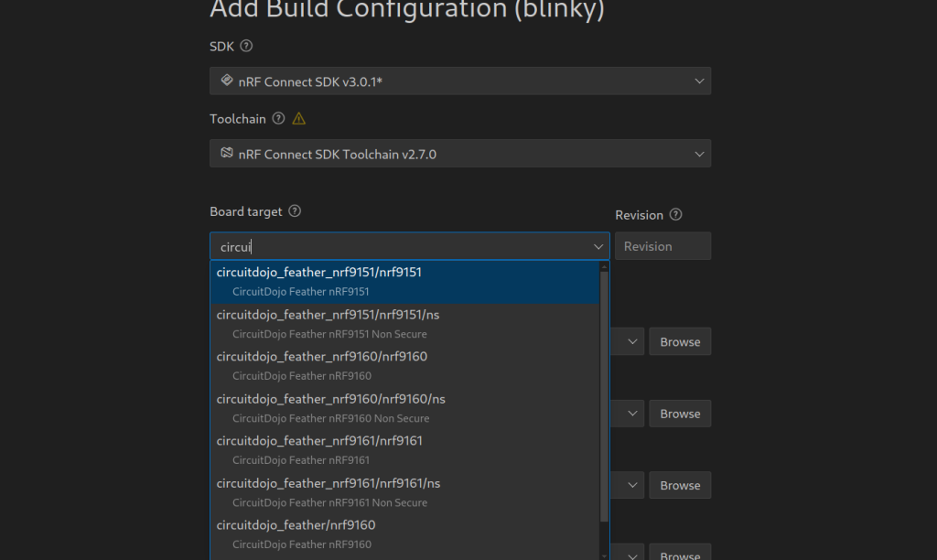
Task: Collapse the Board target dropdown arrow
Action: [x=598, y=247]
